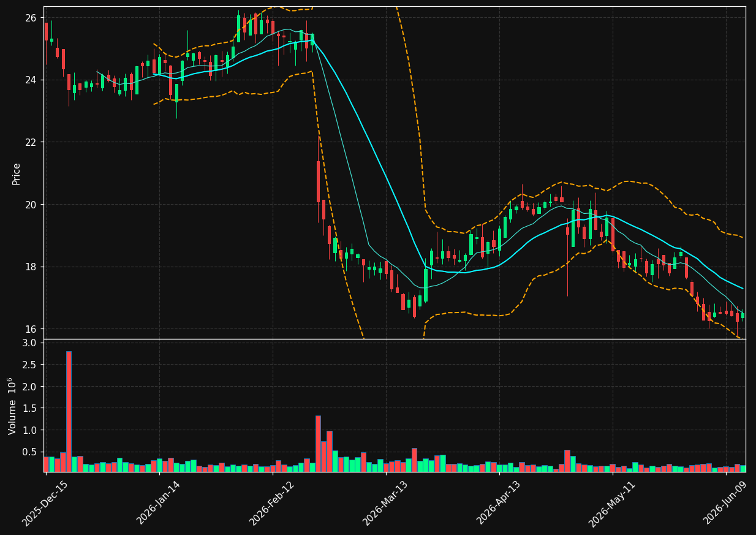Click the 24 price tick label
Viewport: 756px width, 535px height.
pos(31,80)
